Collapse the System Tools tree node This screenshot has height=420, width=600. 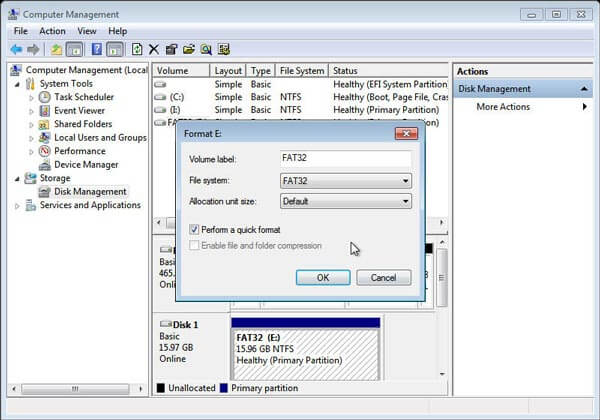tap(17, 84)
